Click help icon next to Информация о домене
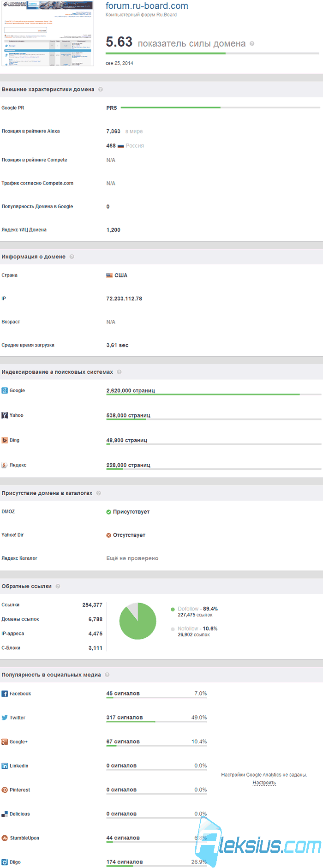 coord(72,257)
